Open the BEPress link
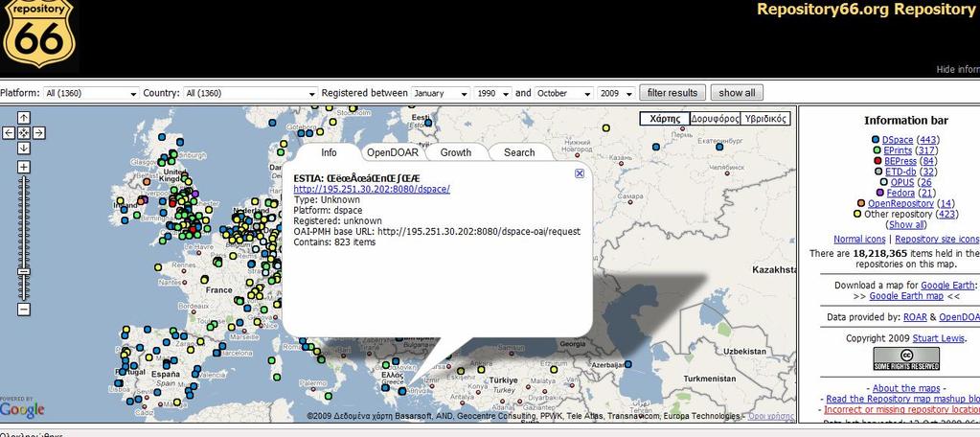The image size is (980, 437). tap(900, 161)
